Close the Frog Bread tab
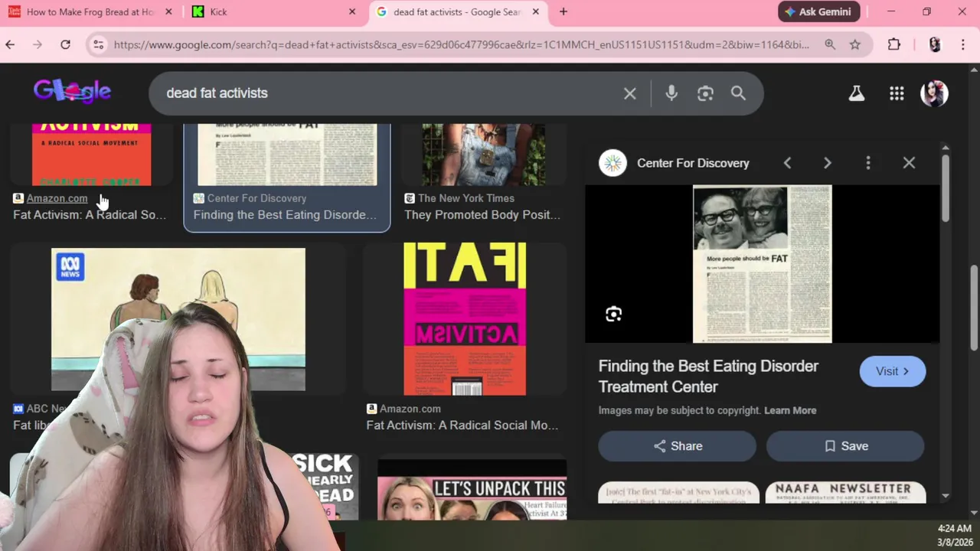980x551 pixels. coord(168,11)
